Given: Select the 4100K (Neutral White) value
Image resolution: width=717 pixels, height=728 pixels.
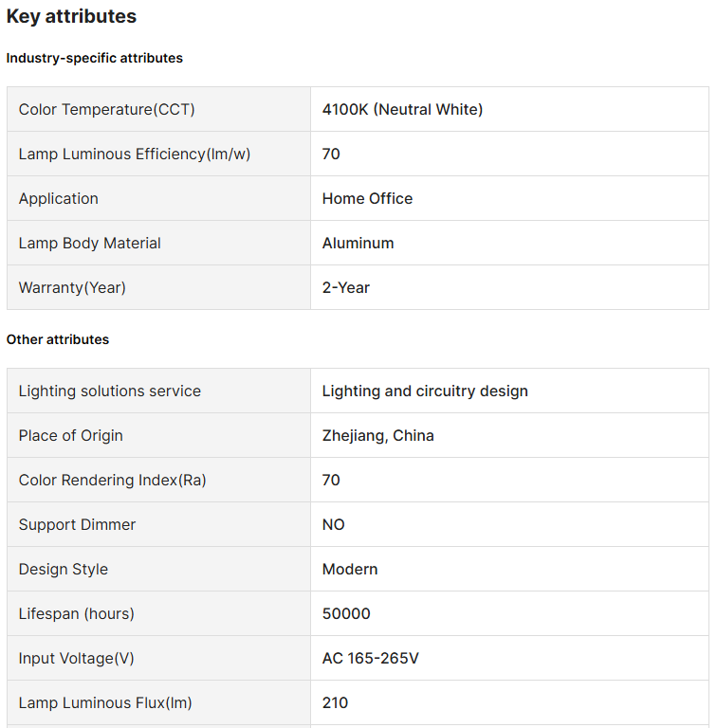Looking at the screenshot, I should click(x=402, y=110).
